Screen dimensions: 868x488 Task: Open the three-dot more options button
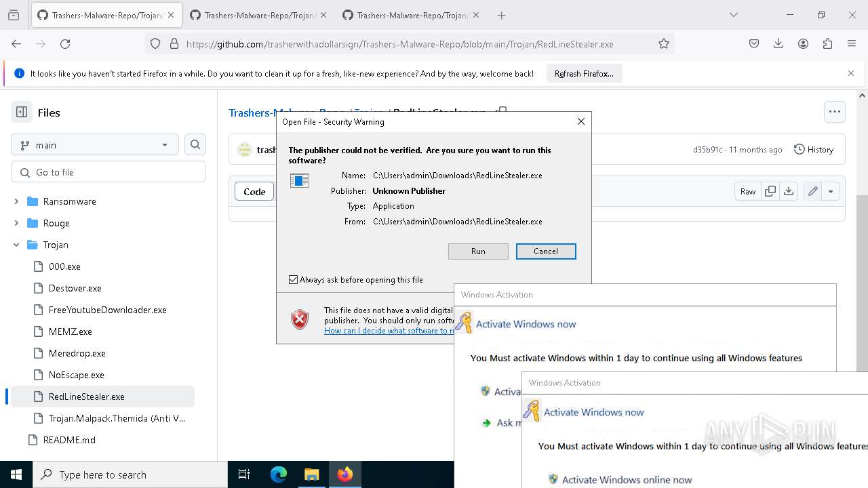(835, 112)
